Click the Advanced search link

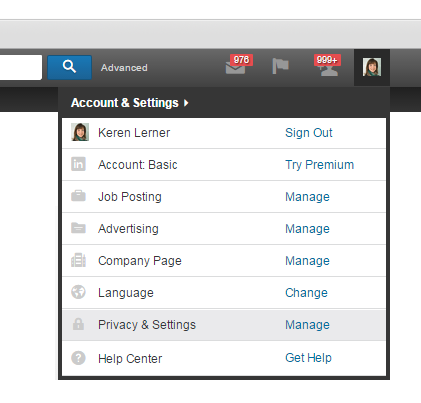(124, 68)
